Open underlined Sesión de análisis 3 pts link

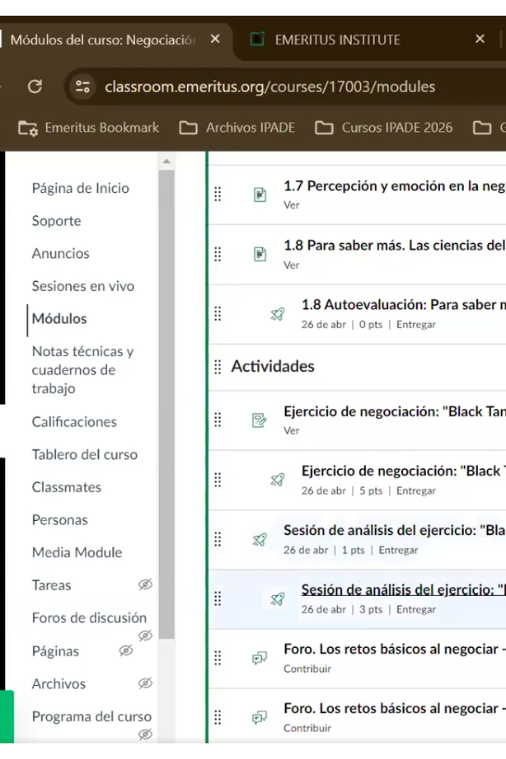403,590
